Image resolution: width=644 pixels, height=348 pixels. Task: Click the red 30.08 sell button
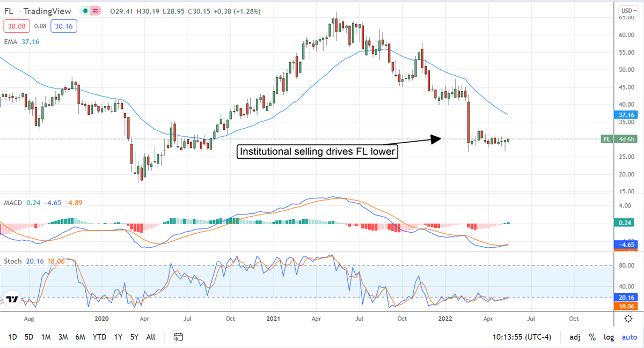click(17, 25)
